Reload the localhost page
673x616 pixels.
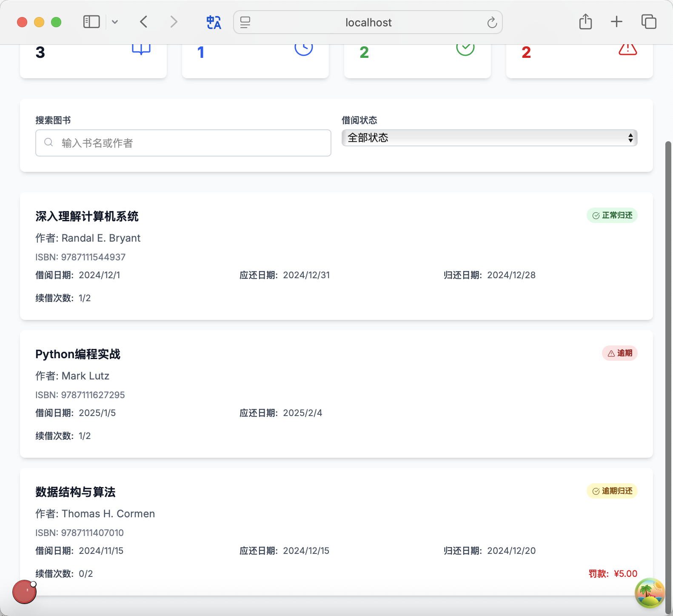(x=492, y=23)
